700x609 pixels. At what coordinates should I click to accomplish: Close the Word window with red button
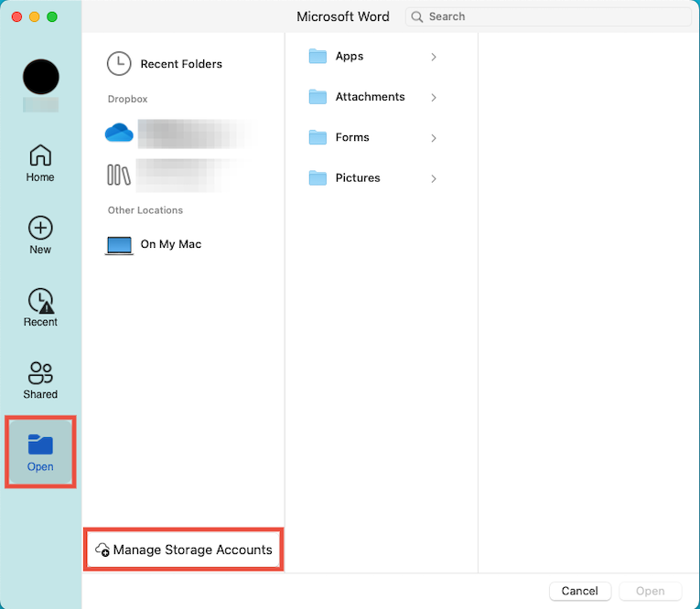(17, 17)
